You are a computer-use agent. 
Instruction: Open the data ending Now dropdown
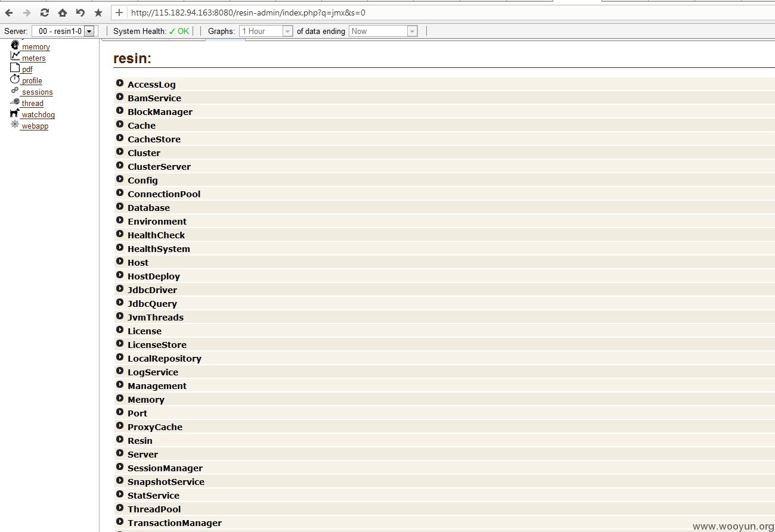tap(383, 31)
